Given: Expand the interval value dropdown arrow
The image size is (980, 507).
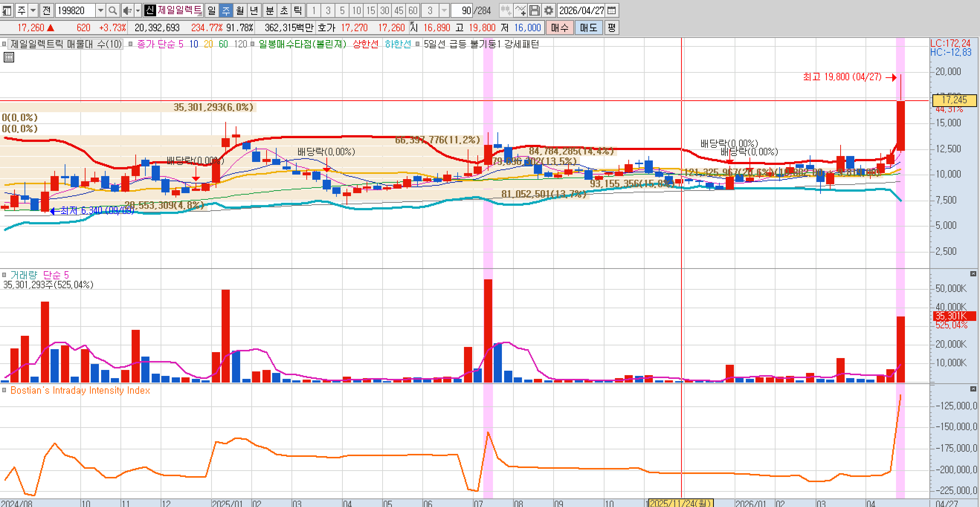Looking at the screenshot, I should click(x=444, y=11).
